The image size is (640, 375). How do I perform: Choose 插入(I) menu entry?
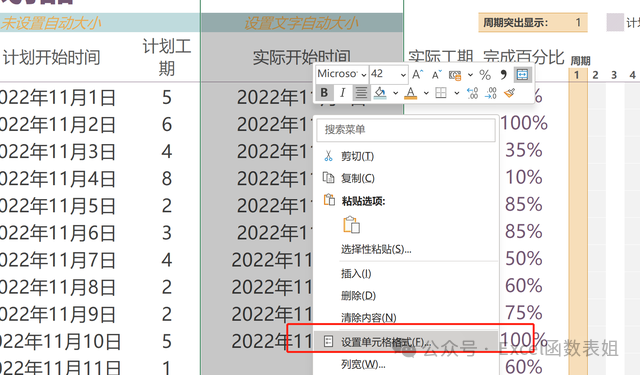[x=406, y=273]
